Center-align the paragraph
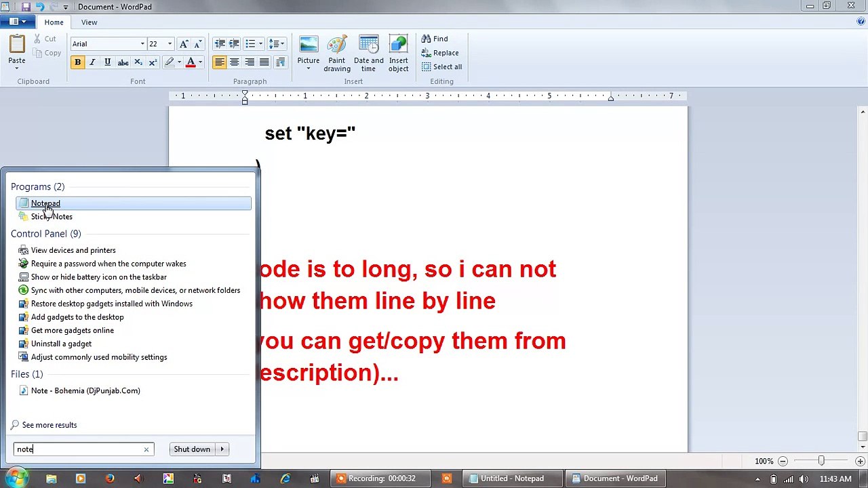The width and height of the screenshot is (868, 488). coord(234,62)
